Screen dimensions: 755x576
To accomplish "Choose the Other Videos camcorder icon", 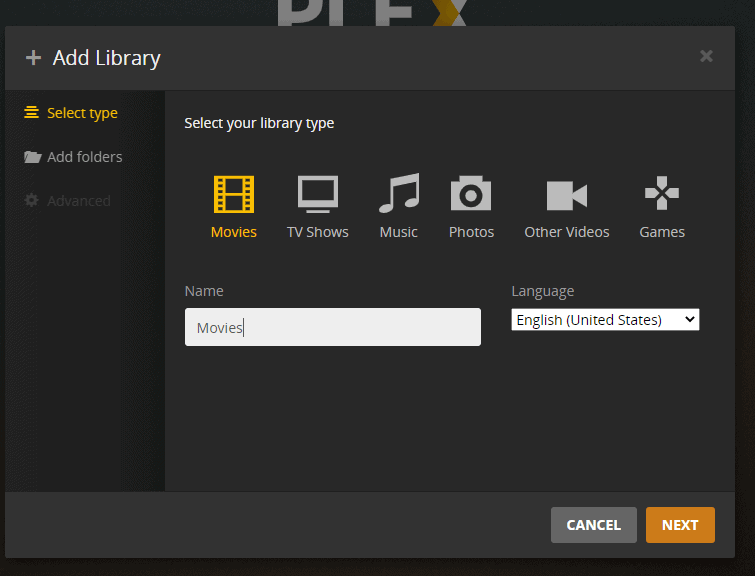I will [x=566, y=194].
